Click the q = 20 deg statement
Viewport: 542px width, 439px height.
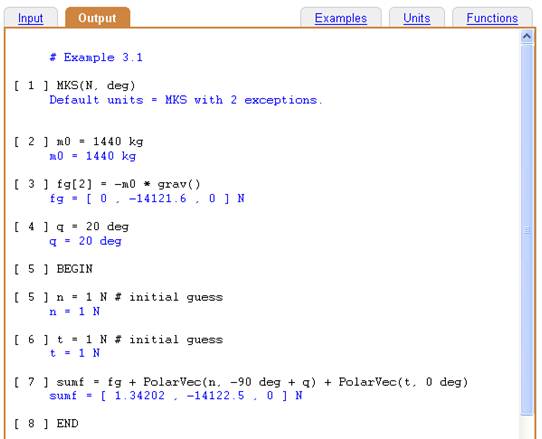tap(71, 227)
